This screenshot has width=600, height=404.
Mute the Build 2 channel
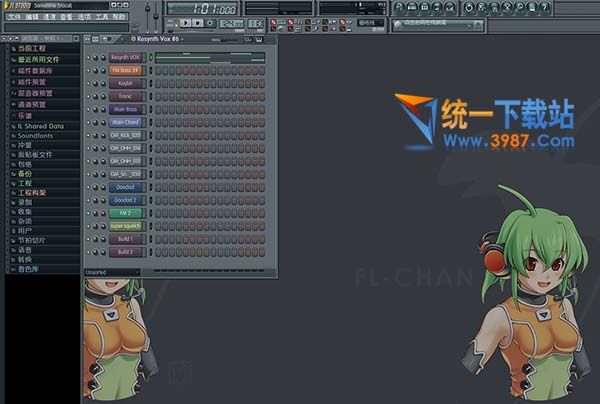(88, 252)
